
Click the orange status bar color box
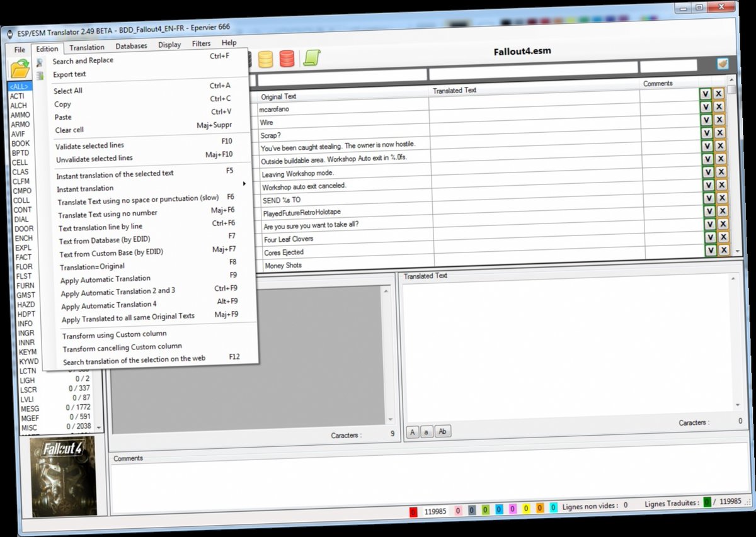(x=539, y=508)
